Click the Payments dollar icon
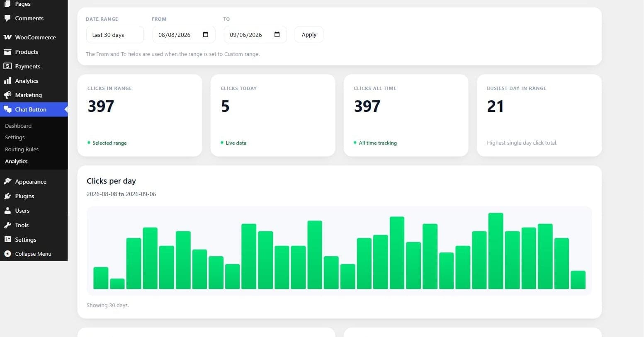Screen dimensions: 644x337 coord(7,66)
